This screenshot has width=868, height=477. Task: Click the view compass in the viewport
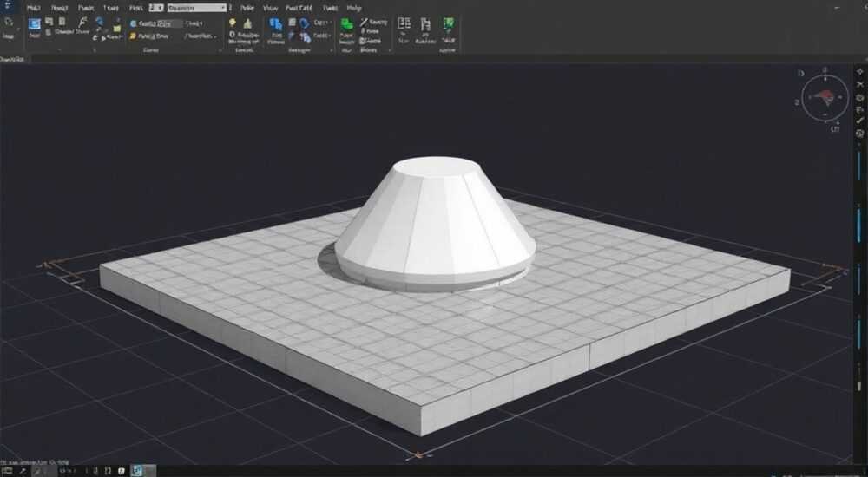[x=825, y=98]
